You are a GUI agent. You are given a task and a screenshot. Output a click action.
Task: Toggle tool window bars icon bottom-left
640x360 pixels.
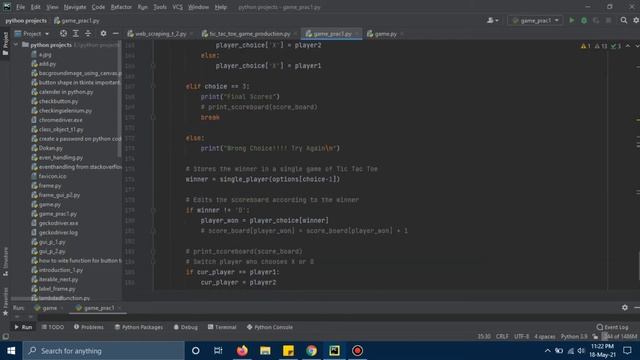(5, 336)
